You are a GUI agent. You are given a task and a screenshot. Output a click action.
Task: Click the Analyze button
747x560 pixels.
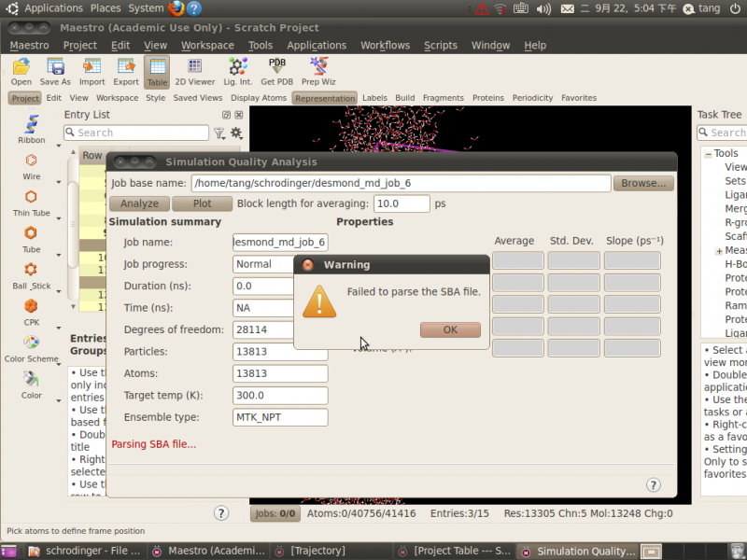click(139, 203)
